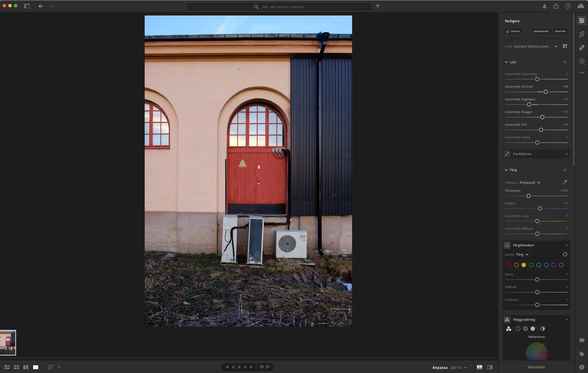Open keywords tag panel icon
Viewport: 588px width, 373px height.
click(582, 354)
